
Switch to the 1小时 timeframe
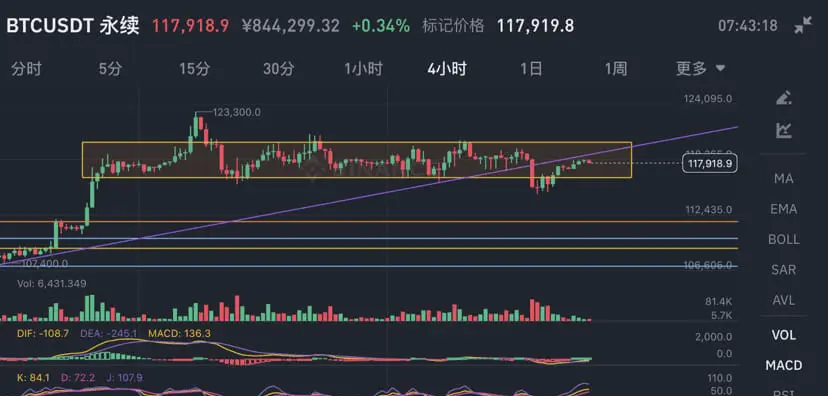pos(363,69)
